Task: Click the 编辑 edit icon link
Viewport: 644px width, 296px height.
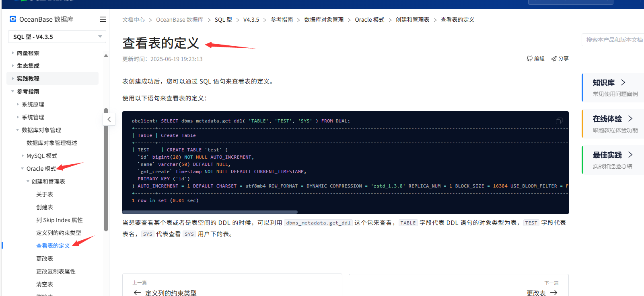Action: point(536,59)
